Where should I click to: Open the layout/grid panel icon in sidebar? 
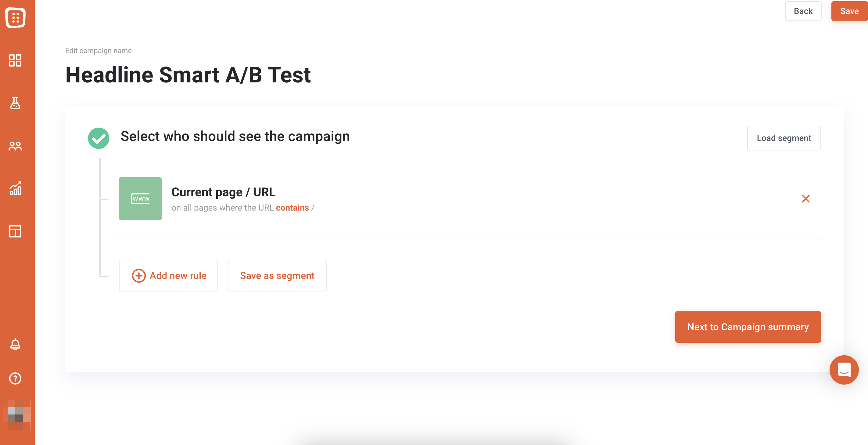click(15, 231)
